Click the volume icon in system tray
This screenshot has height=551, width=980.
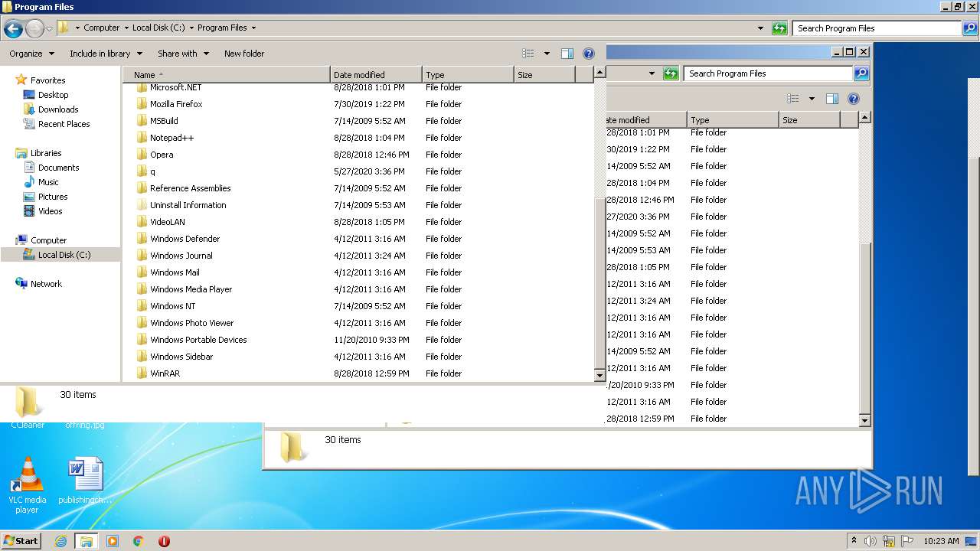(x=871, y=541)
